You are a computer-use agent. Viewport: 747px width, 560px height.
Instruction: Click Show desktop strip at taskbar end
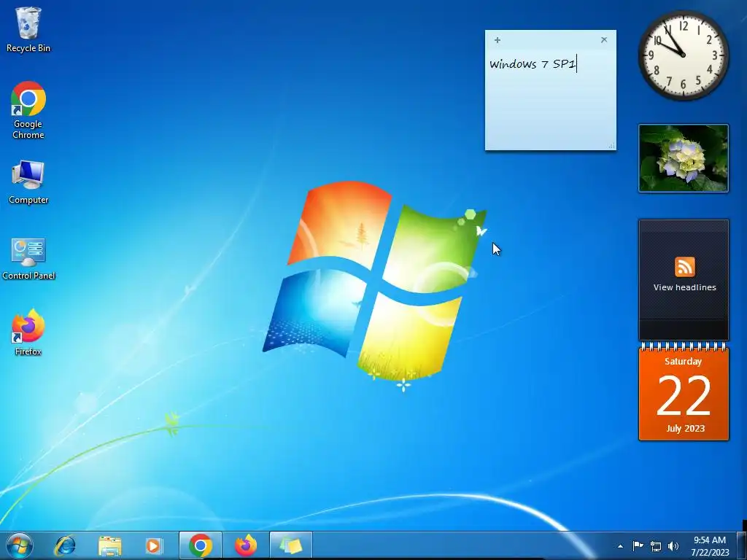coord(742,546)
